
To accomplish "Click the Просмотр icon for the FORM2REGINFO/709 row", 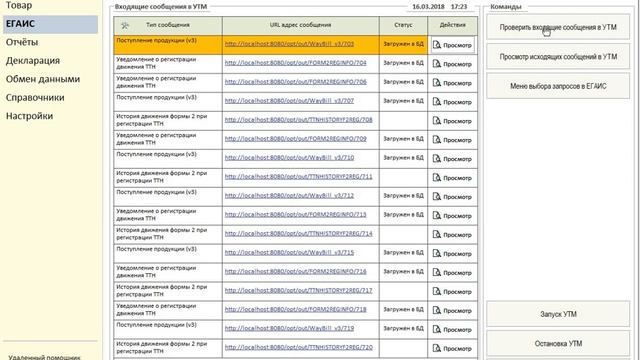I will (x=437, y=140).
